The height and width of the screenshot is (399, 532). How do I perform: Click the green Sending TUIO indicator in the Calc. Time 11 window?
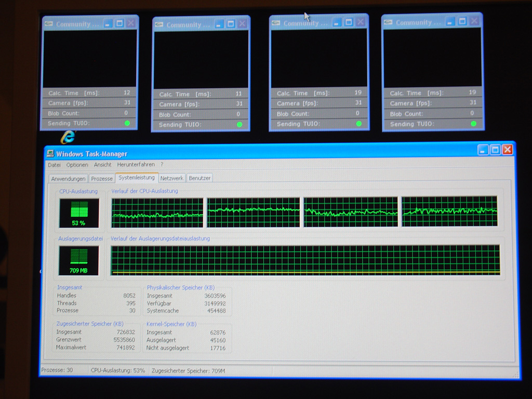click(x=239, y=125)
